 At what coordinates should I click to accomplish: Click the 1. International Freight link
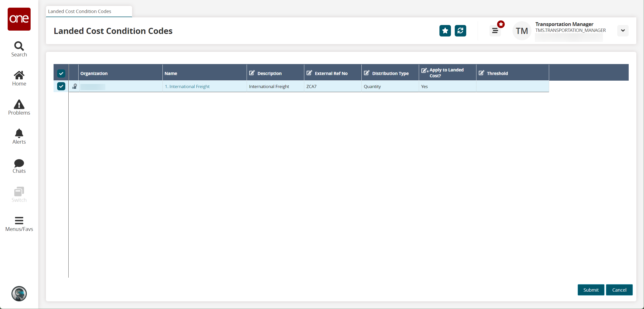coord(187,86)
